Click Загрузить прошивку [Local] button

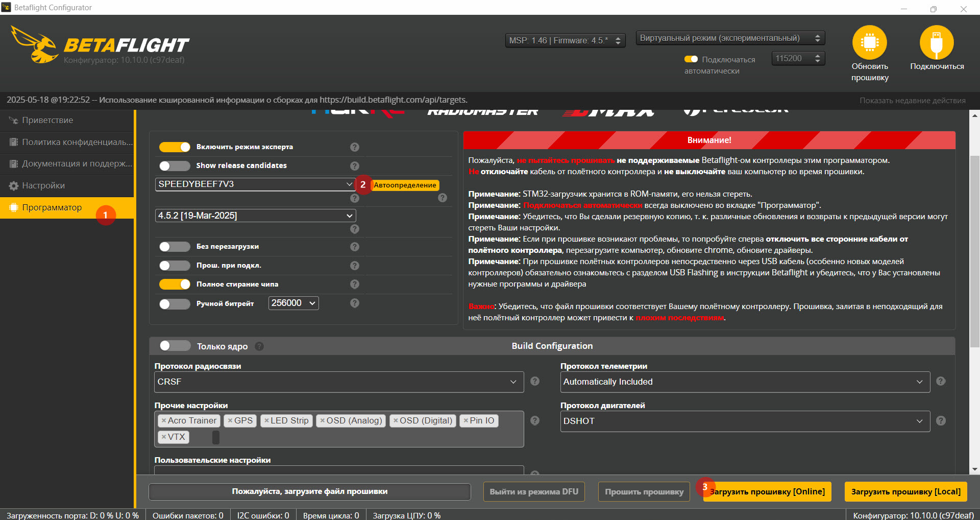pyautogui.click(x=906, y=491)
